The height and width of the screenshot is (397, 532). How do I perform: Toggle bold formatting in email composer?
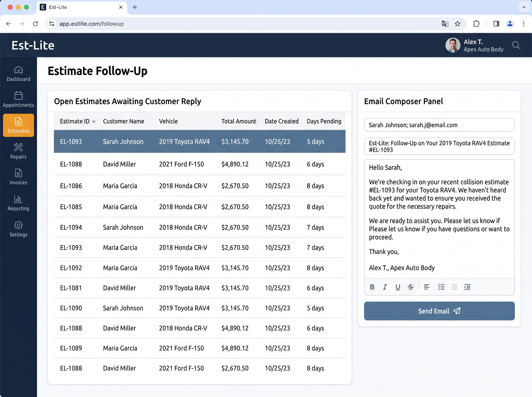tap(372, 287)
